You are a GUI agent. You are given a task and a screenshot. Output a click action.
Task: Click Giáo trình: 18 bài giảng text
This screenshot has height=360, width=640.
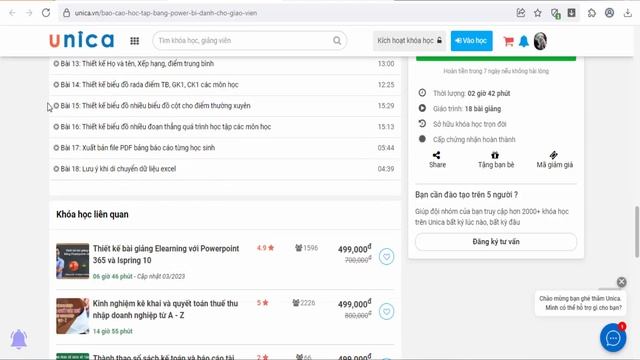467,109
